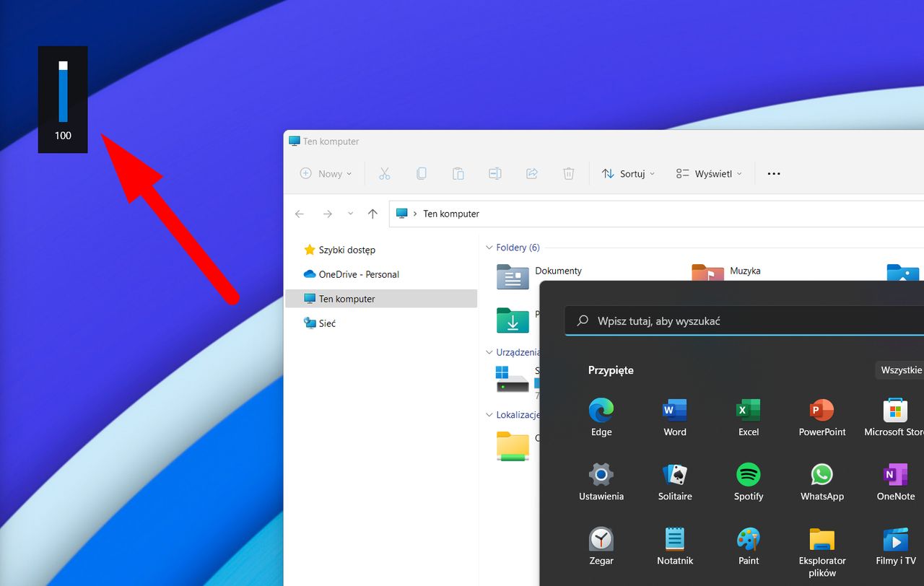Open the yellow network location folder
924x586 pixels.
click(x=513, y=446)
